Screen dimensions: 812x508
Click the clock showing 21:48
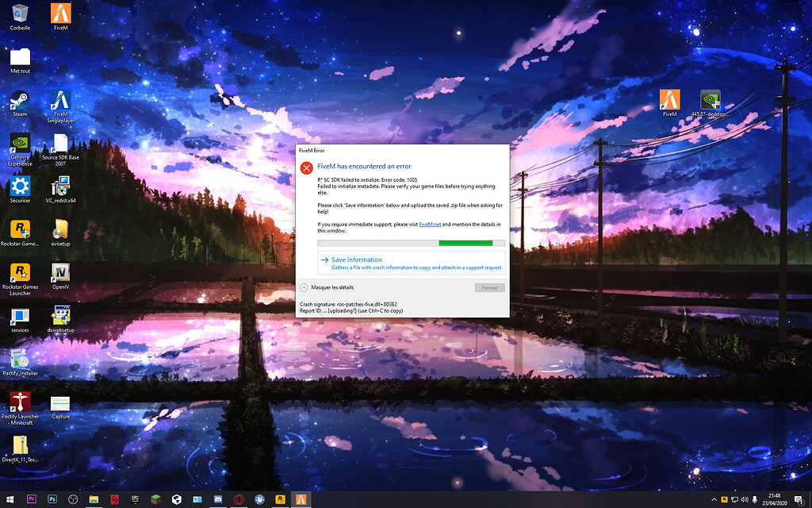774,499
